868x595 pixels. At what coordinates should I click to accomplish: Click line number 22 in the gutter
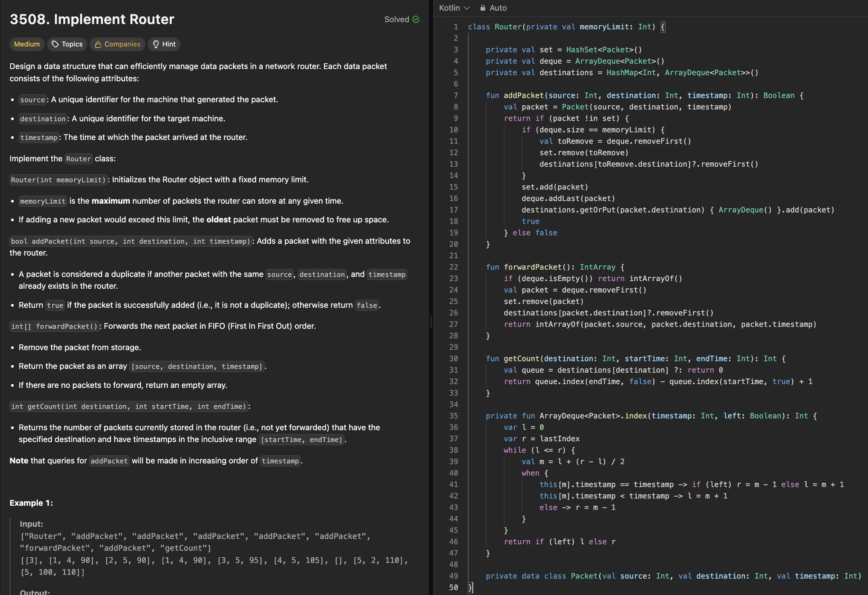(x=453, y=267)
